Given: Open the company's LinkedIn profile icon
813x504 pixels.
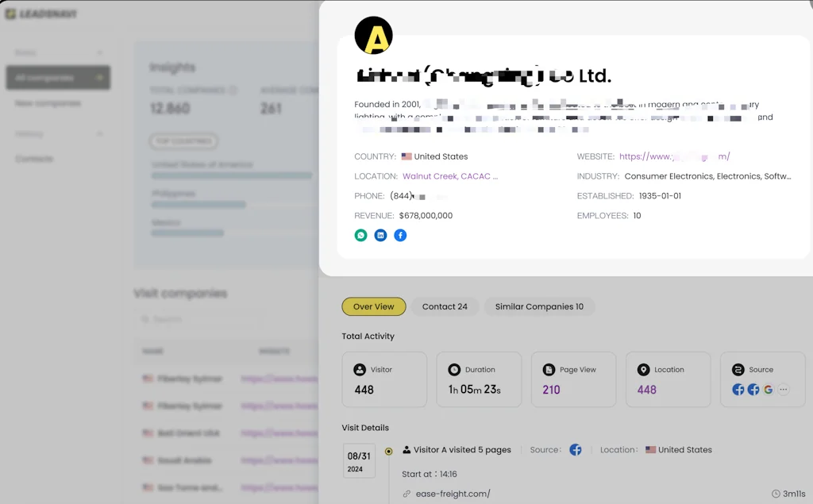Looking at the screenshot, I should point(381,235).
